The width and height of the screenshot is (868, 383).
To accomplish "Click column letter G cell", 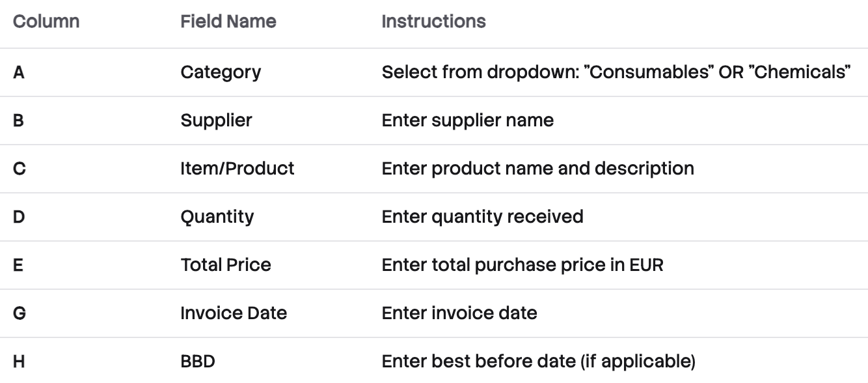I will pos(19,313).
